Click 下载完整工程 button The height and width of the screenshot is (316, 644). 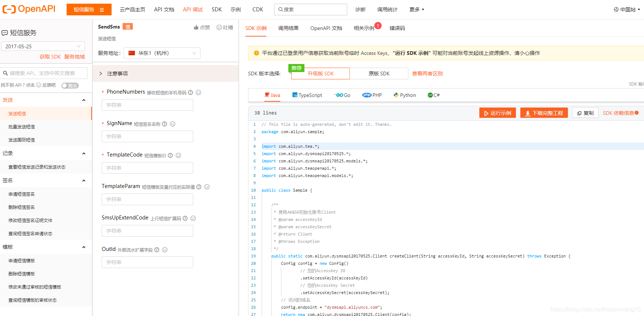(544, 113)
